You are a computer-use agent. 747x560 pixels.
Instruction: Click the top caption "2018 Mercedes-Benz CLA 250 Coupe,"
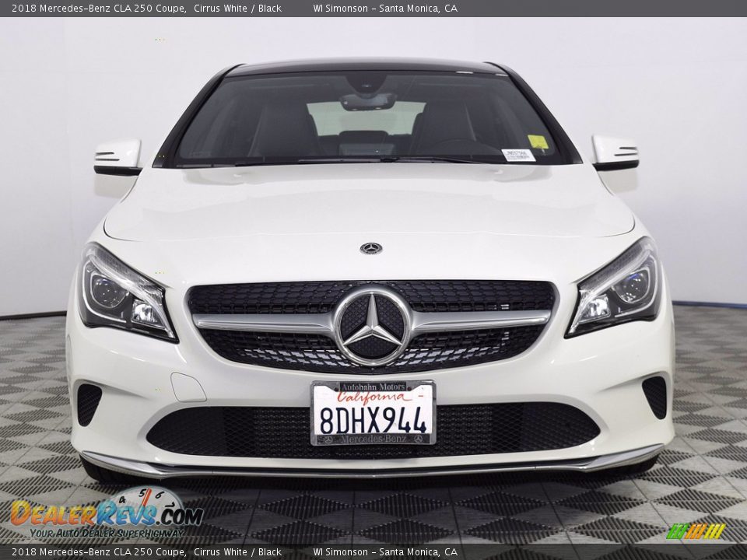click(99, 8)
